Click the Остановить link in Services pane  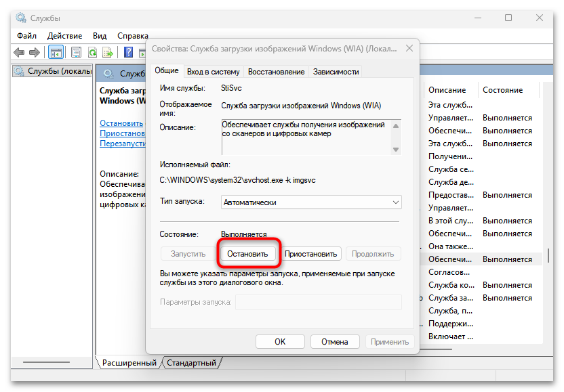[x=121, y=123]
